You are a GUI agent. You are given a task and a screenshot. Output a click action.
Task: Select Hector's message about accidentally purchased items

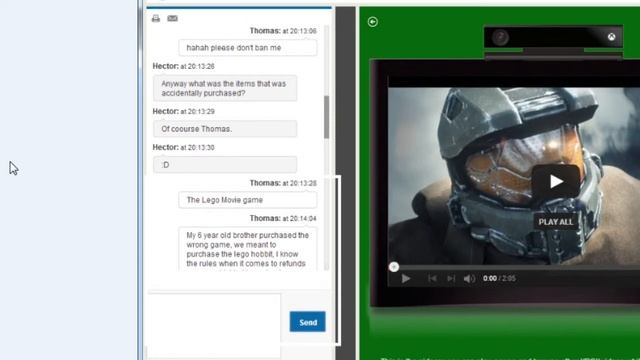[225, 88]
